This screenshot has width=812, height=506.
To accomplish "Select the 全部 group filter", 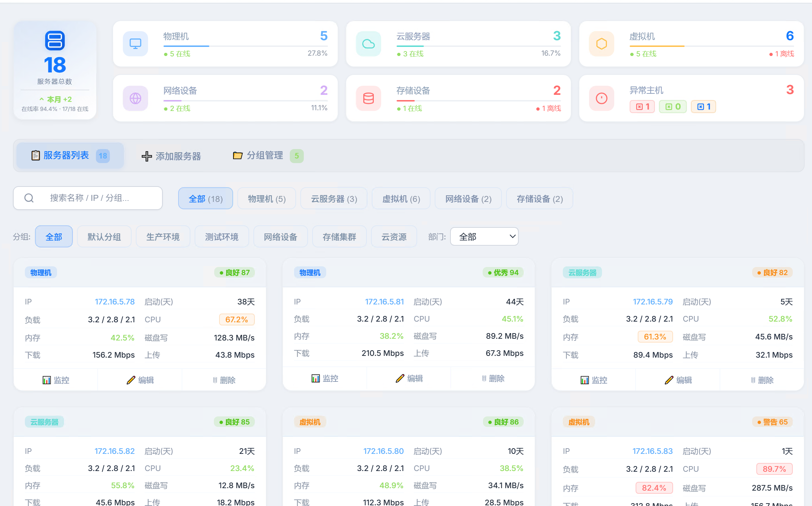I will [x=54, y=237].
